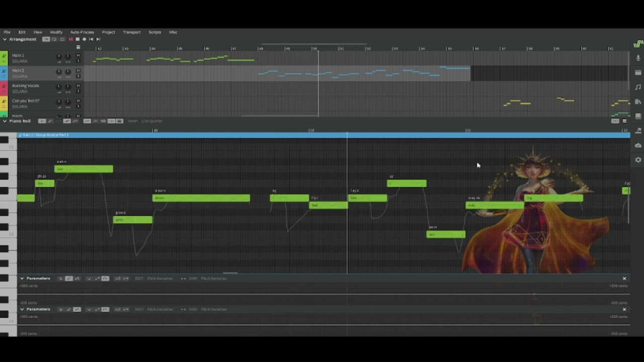This screenshot has width=644, height=362.
Task: Open the Piano Roll hamburger menu
Action: click(624, 121)
